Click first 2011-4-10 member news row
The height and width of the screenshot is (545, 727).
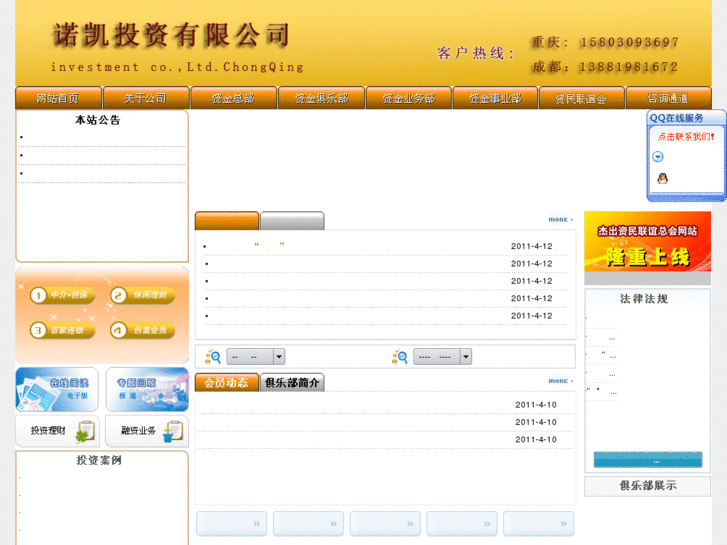[x=385, y=405]
